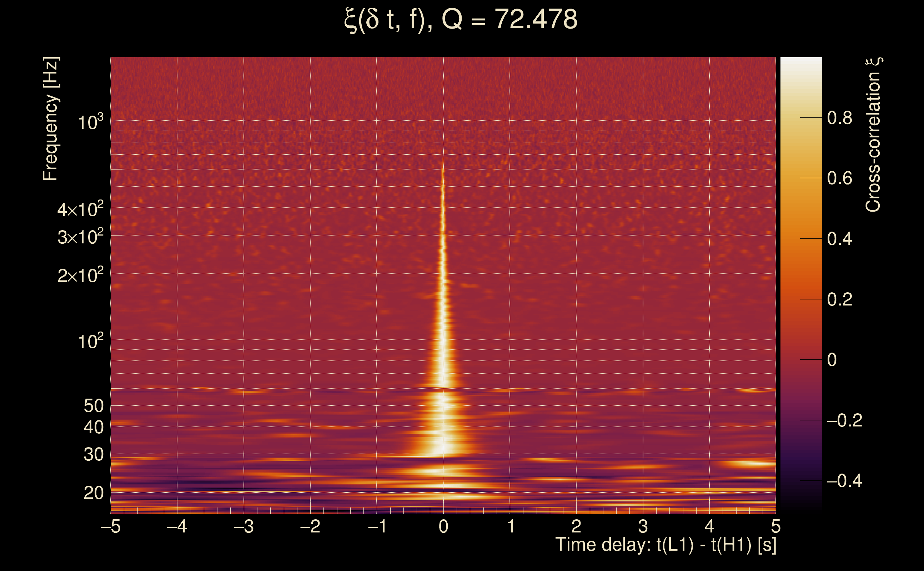Click the −0.2 colorbar tick label
Viewport: 924px width, 571px height.
(844, 420)
